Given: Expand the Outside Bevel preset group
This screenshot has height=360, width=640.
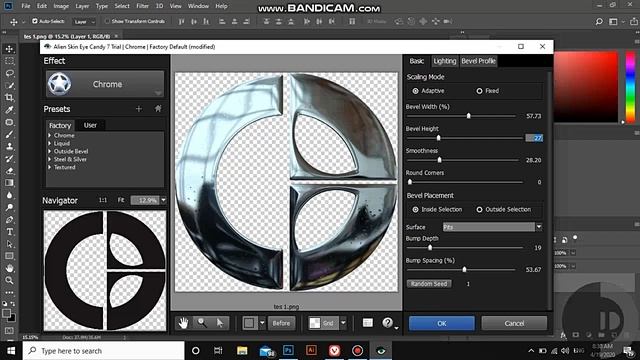Looking at the screenshot, I should (x=50, y=151).
